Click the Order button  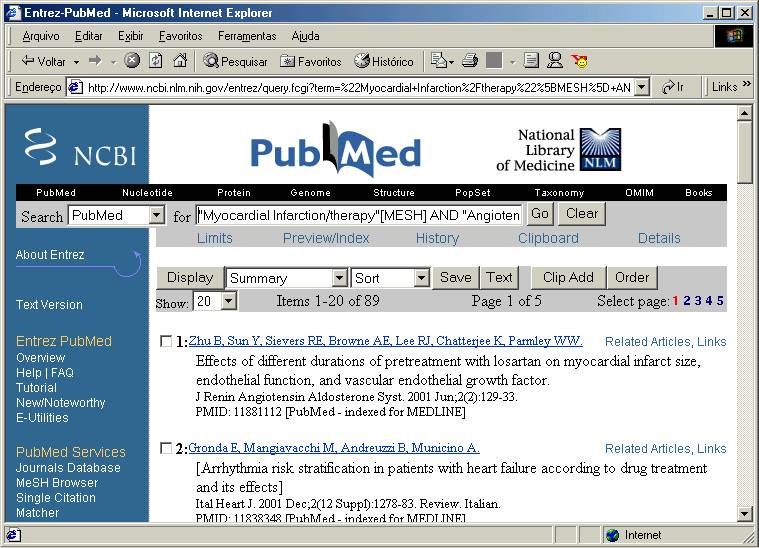point(632,277)
